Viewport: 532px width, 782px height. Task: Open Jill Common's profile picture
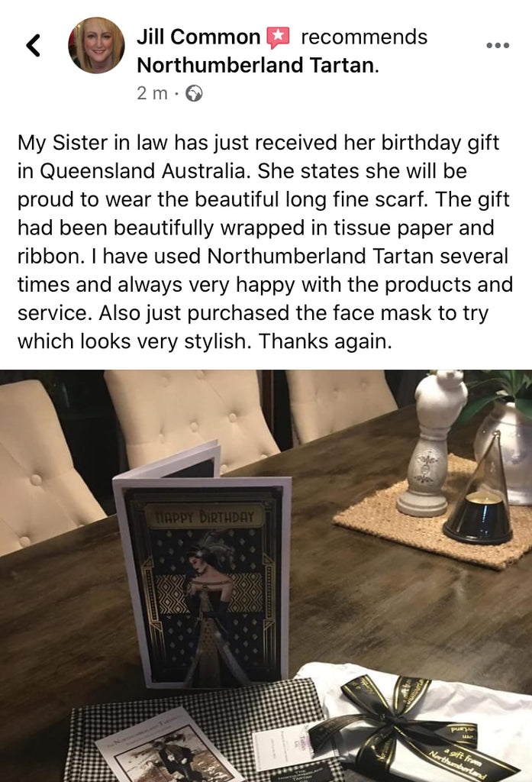96,45
